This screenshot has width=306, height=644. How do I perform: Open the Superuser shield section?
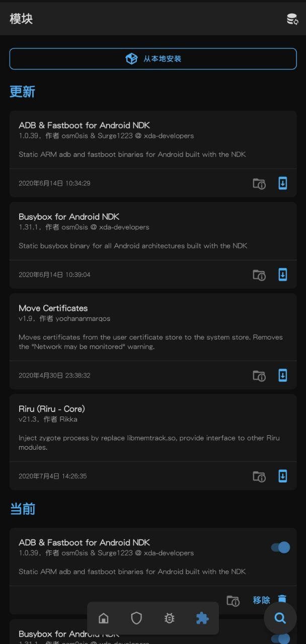tap(136, 618)
